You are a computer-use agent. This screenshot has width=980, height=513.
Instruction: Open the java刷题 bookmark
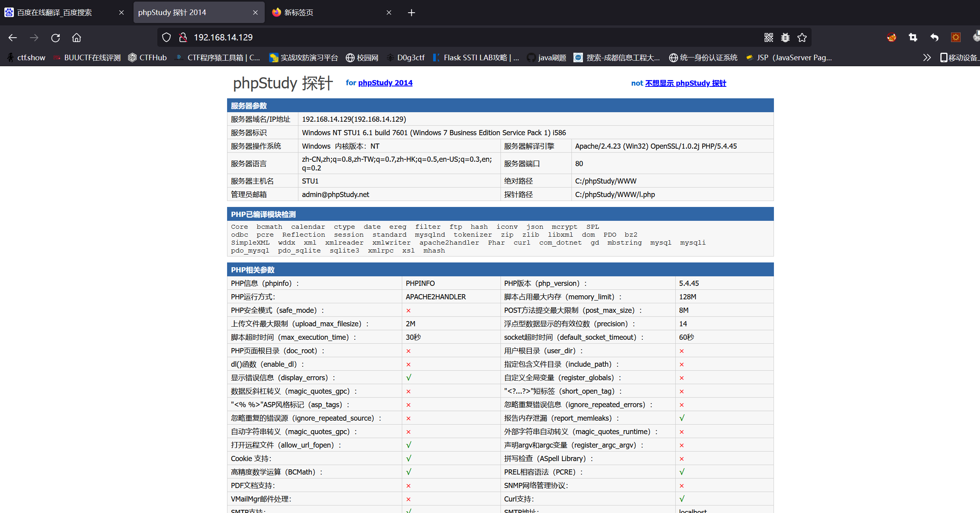click(546, 58)
